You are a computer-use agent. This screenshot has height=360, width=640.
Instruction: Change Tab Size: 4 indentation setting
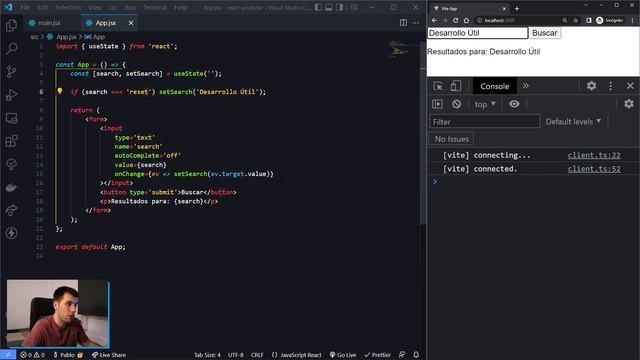tap(207, 355)
